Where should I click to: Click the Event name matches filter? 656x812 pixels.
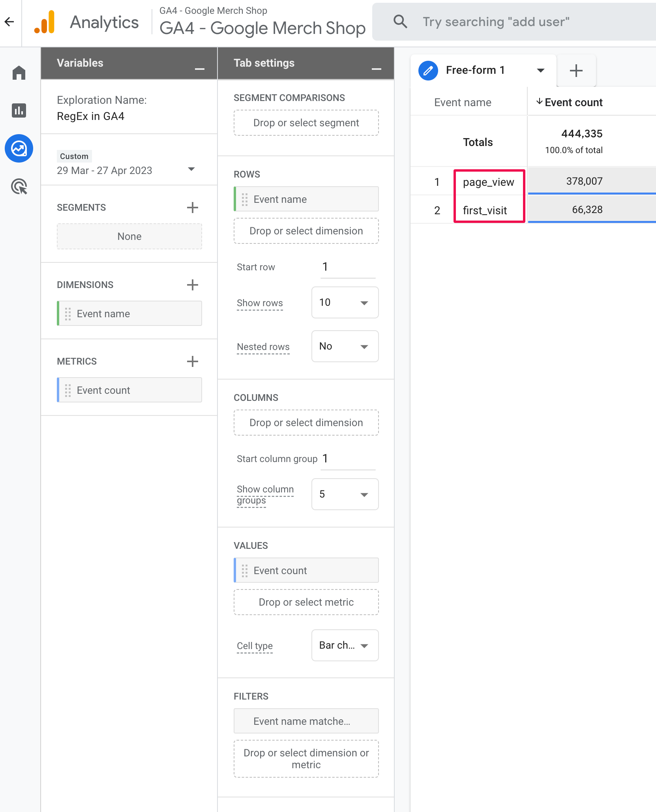[x=306, y=721]
